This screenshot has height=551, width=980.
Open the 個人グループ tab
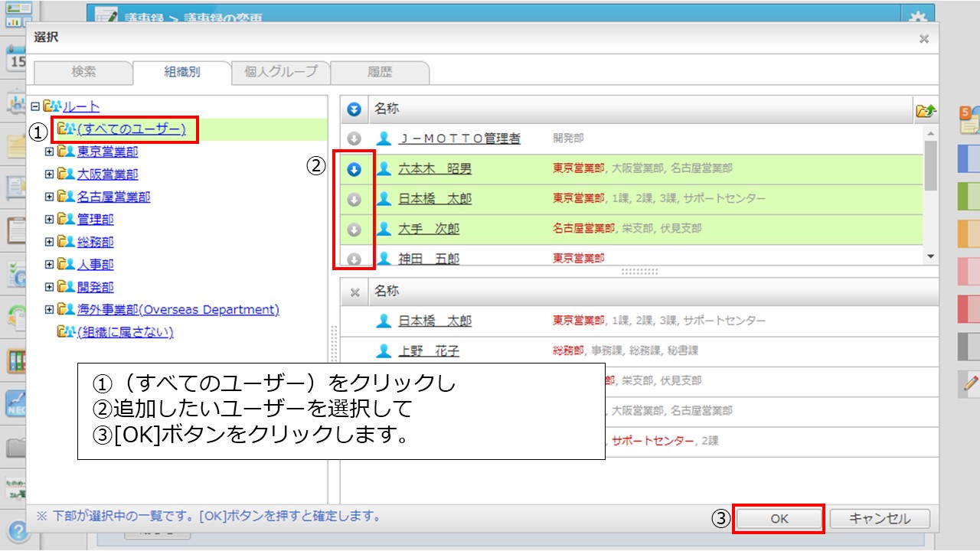(280, 72)
